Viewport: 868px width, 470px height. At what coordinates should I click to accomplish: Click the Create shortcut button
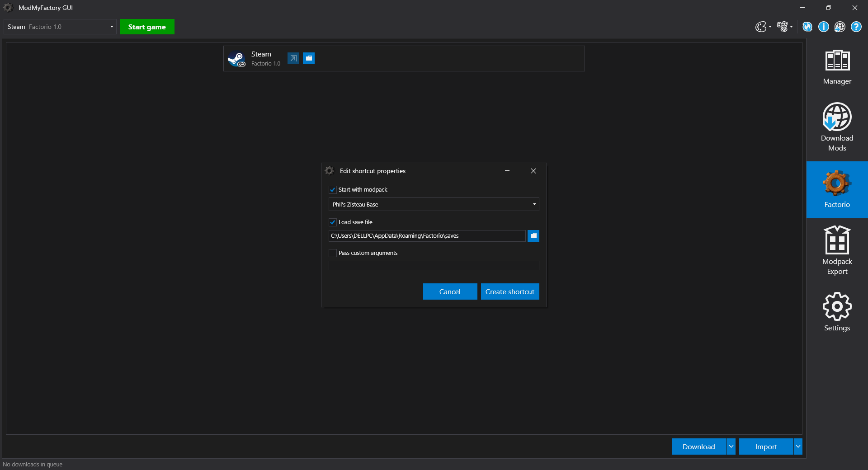tap(510, 291)
